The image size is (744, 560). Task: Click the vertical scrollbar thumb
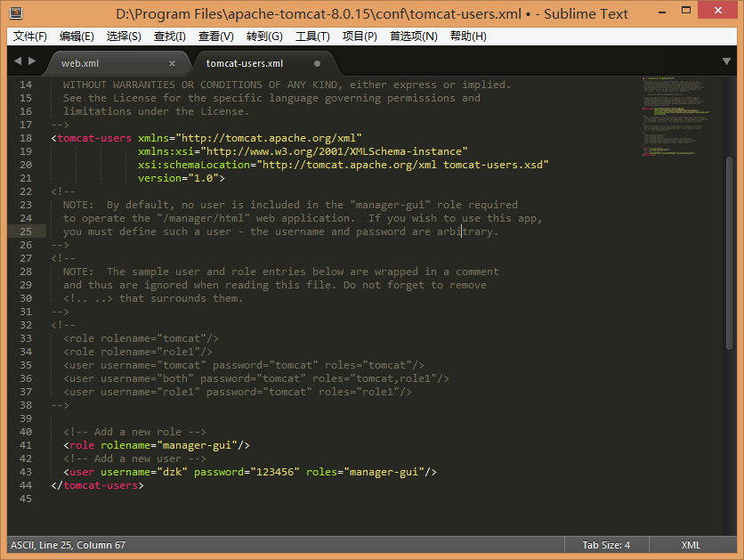coord(730,254)
